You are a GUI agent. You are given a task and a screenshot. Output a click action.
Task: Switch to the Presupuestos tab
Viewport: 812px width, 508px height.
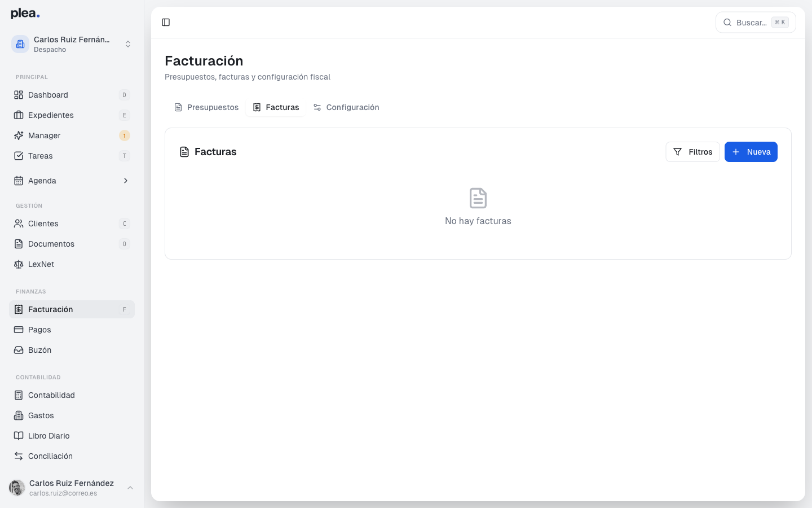pyautogui.click(x=206, y=107)
